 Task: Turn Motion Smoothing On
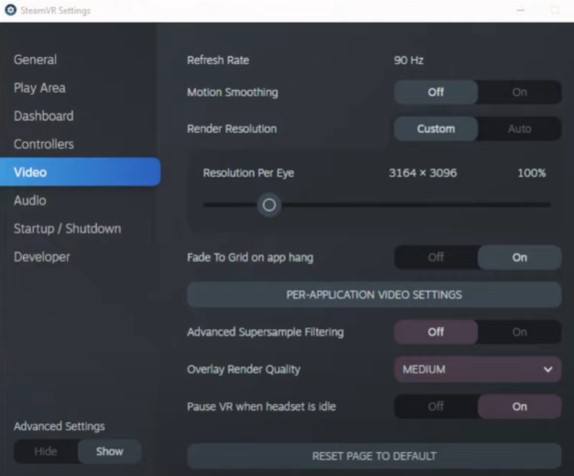click(x=519, y=92)
